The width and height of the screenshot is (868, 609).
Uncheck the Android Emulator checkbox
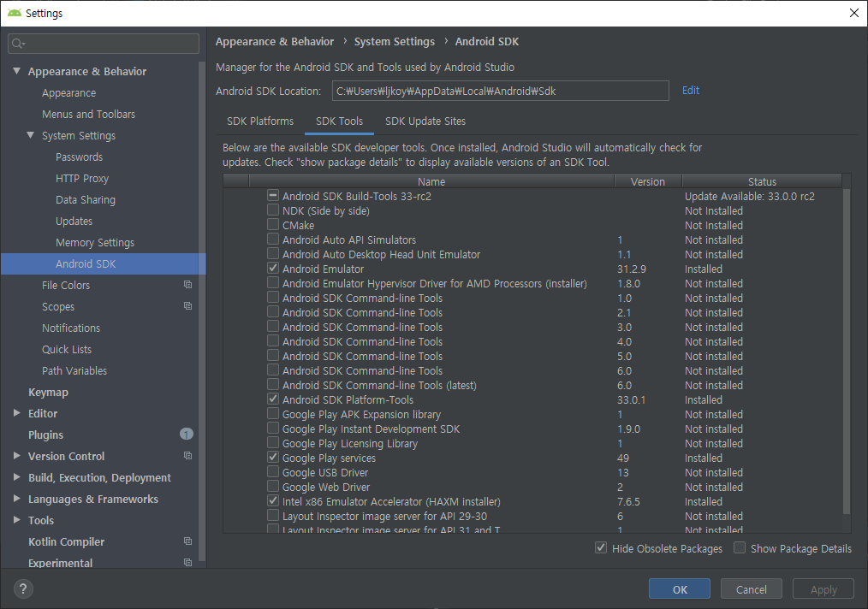click(273, 269)
